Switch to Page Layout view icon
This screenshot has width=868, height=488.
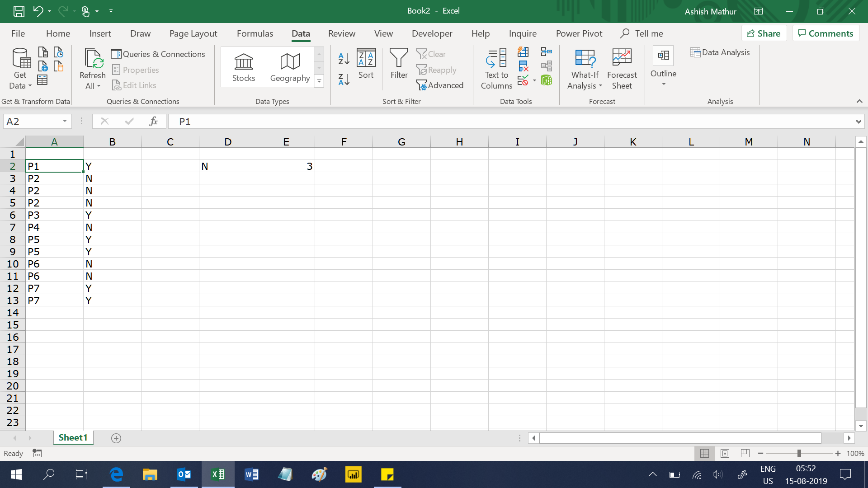coord(725,453)
